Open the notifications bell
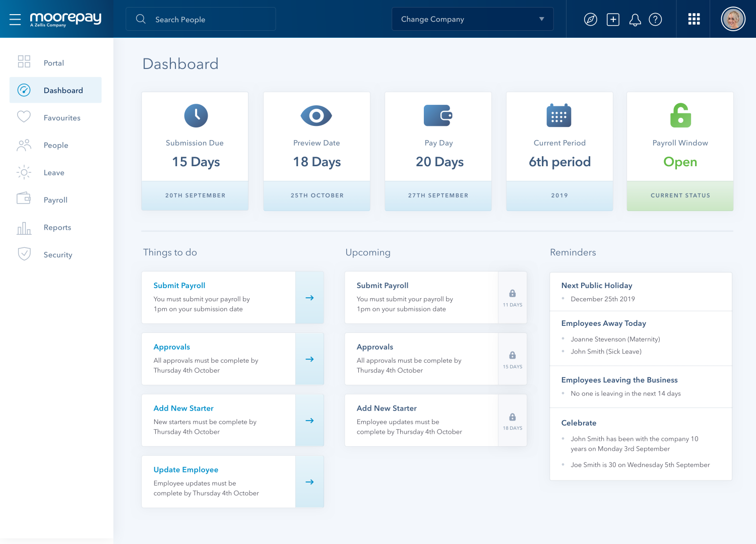The height and width of the screenshot is (544, 756). pos(635,20)
